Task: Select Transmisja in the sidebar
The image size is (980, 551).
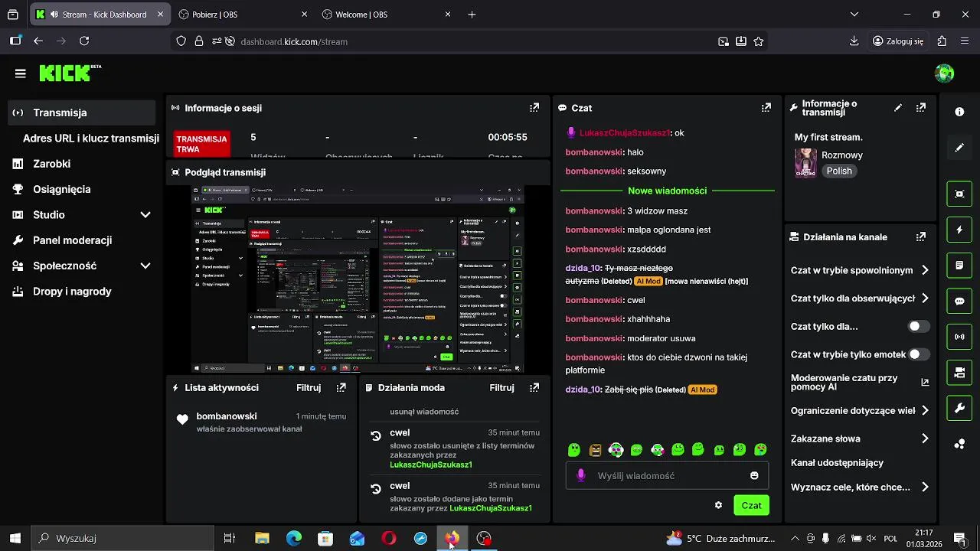Action: [81, 112]
